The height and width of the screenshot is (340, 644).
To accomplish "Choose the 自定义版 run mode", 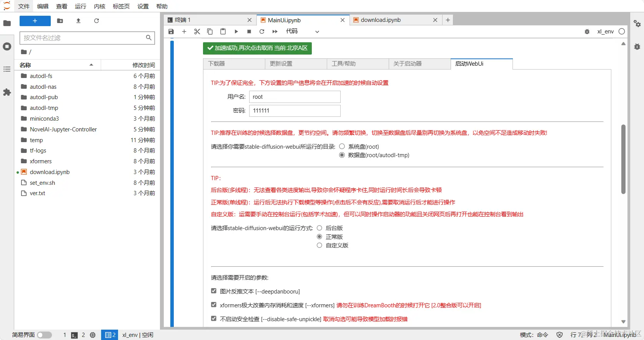I will (319, 245).
